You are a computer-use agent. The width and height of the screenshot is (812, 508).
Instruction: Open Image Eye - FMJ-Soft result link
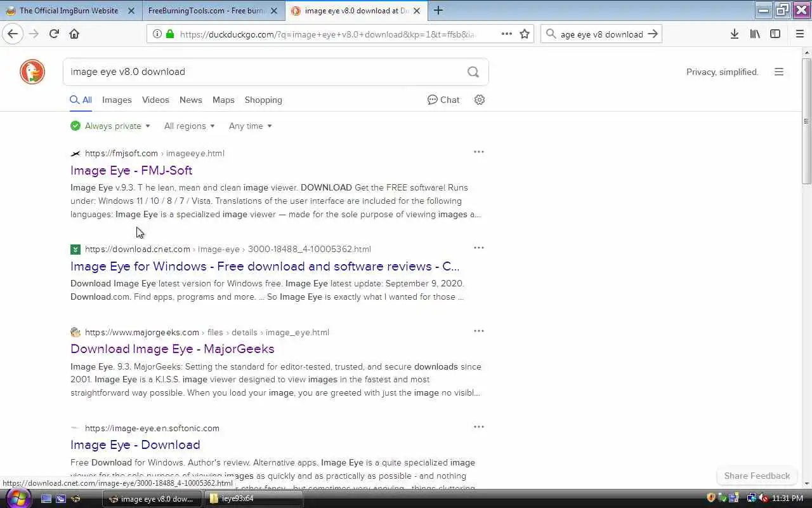click(131, 170)
